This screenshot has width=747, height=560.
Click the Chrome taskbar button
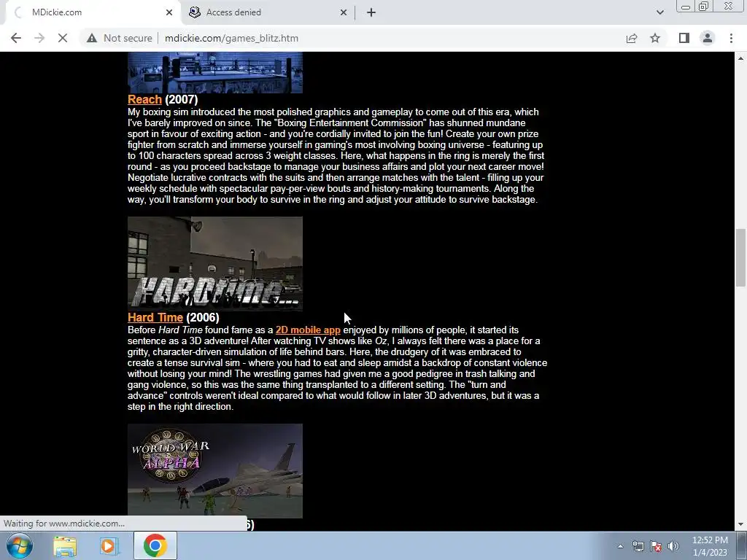pyautogui.click(x=155, y=545)
